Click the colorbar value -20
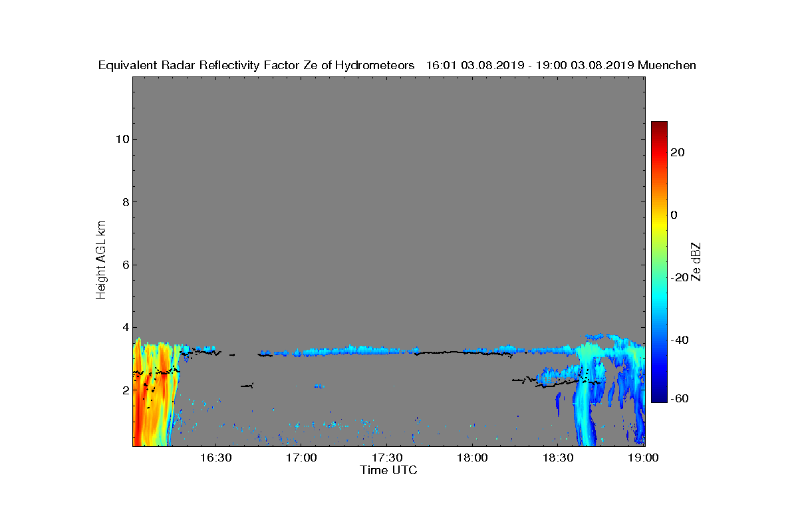The width and height of the screenshot is (798, 532). tap(680, 277)
